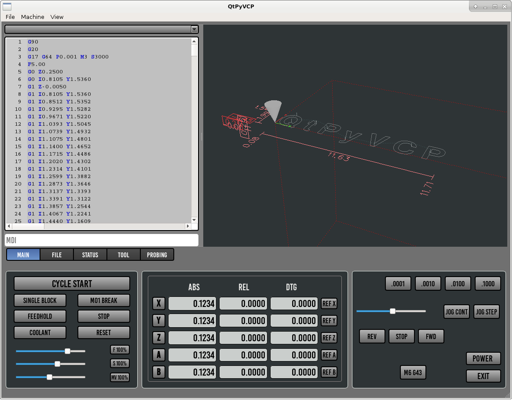Viewport: 513px width, 420px height.
Task: Toggle the COOLANT button
Action: (40, 332)
